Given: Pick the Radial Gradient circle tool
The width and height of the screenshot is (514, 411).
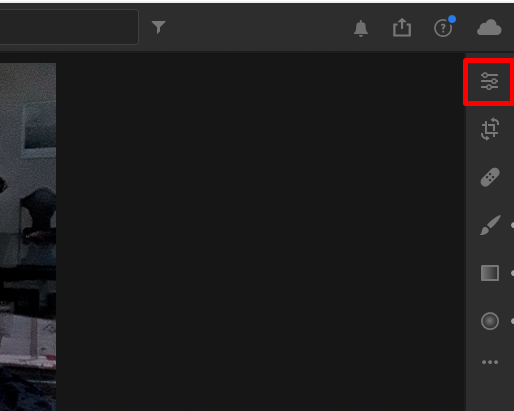Looking at the screenshot, I should coord(490,321).
